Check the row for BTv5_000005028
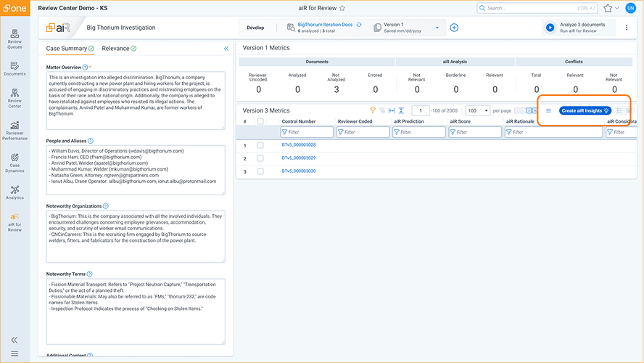The height and width of the screenshot is (363, 644). click(x=260, y=145)
